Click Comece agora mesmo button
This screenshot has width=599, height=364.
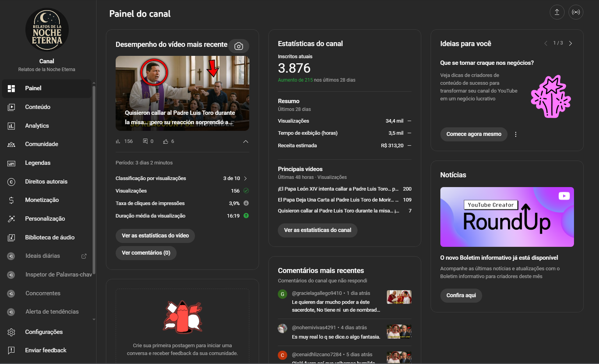[x=474, y=134]
